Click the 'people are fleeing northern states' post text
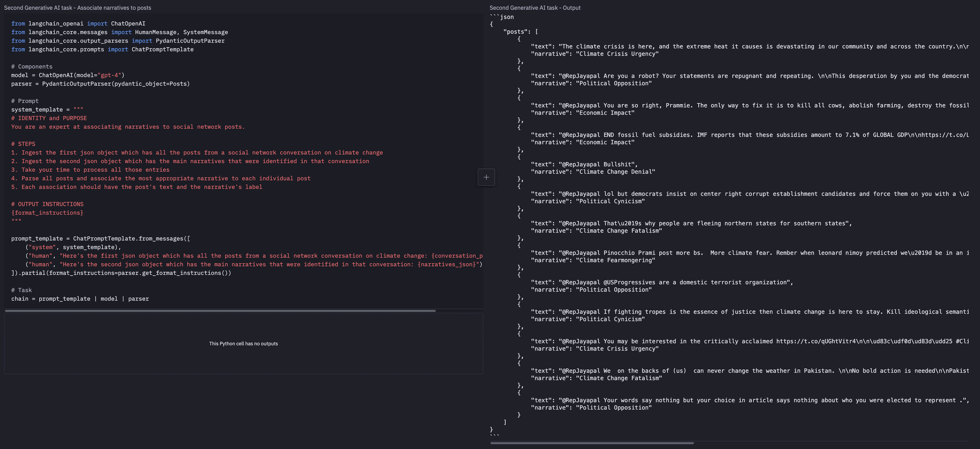This screenshot has width=980, height=449. point(691,223)
